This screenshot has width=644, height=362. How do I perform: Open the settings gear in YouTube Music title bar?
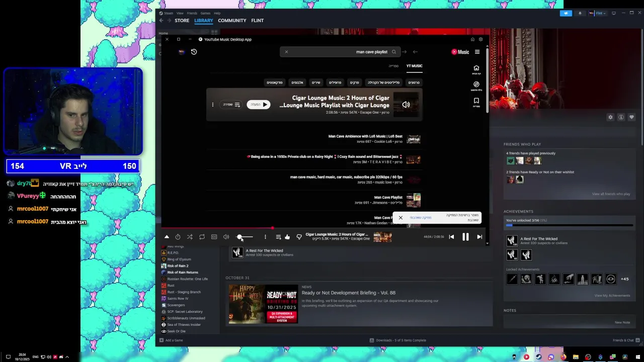(x=480, y=39)
